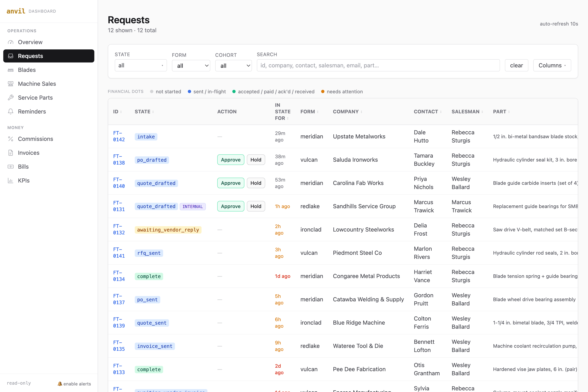
Task: Click the Overview gauge icon
Action: [x=10, y=42]
